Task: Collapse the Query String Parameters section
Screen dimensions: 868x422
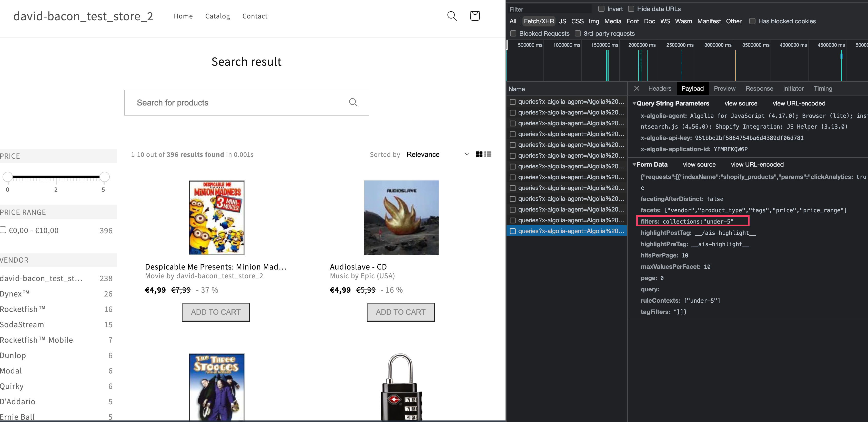Action: coord(634,103)
